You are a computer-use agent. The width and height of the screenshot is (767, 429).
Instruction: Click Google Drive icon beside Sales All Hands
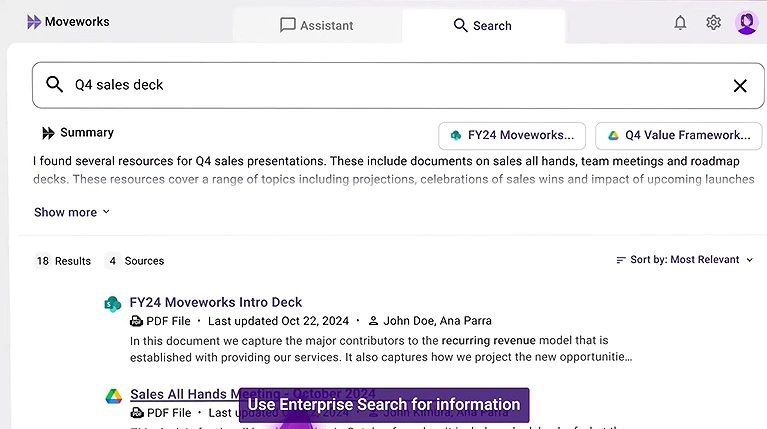113,396
